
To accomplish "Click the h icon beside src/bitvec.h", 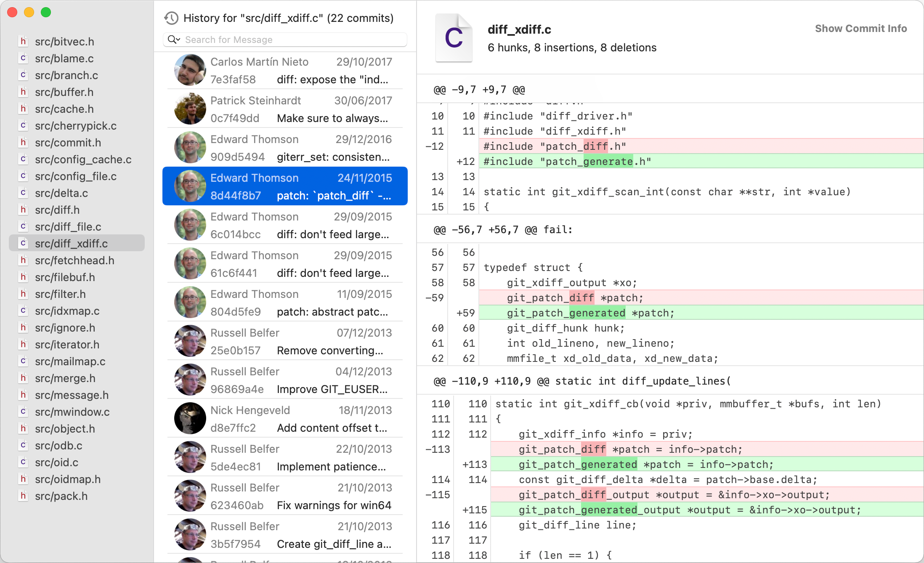I will pyautogui.click(x=24, y=41).
